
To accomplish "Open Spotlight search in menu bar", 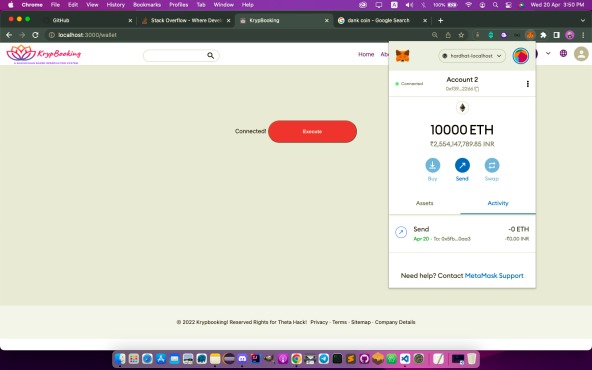I will click(x=495, y=5).
